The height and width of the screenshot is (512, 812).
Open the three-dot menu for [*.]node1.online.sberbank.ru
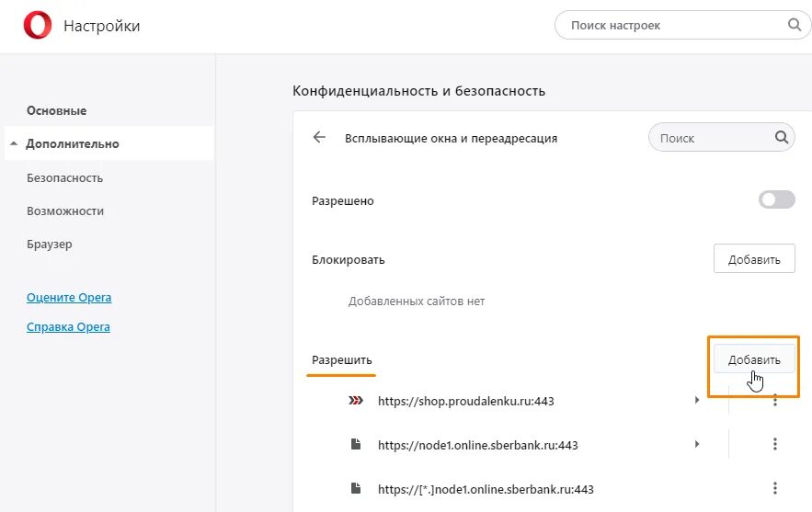pos(775,488)
